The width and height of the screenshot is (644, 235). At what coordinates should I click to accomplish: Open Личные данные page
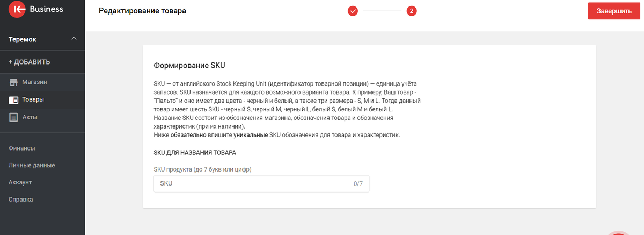(x=32, y=165)
